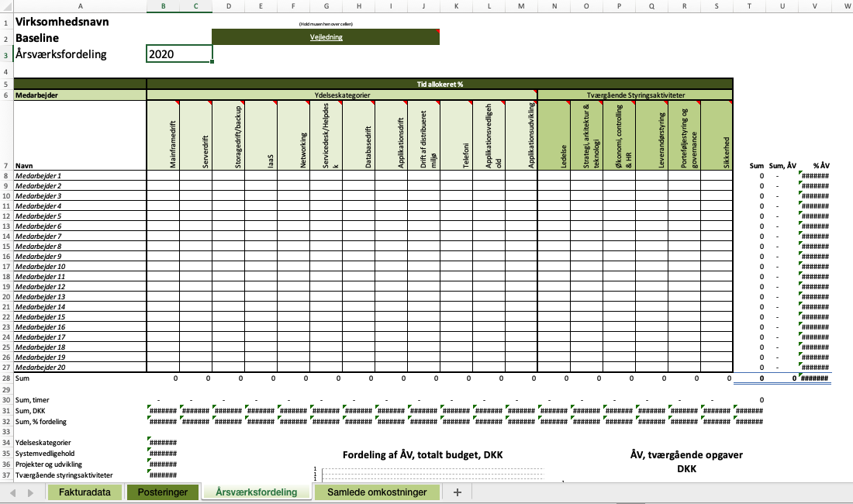Click the next sheet navigation arrow
The width and height of the screenshot is (853, 504).
click(31, 492)
